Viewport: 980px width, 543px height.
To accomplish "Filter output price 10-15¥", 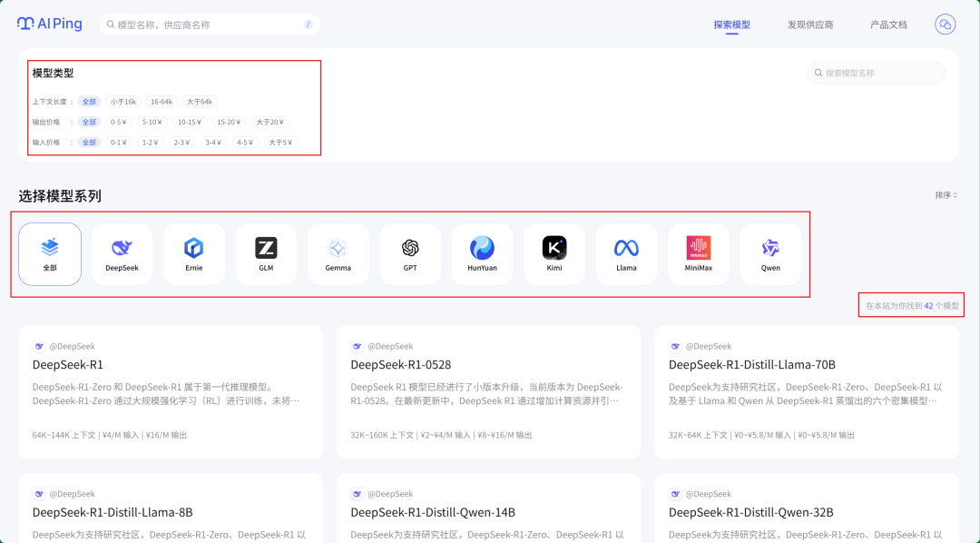I will pyautogui.click(x=190, y=122).
